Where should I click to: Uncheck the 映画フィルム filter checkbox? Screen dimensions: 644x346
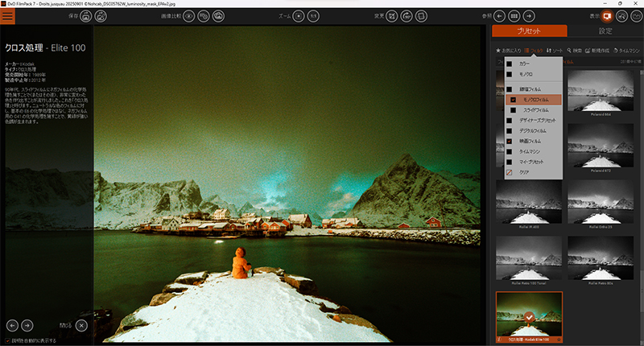[510, 141]
